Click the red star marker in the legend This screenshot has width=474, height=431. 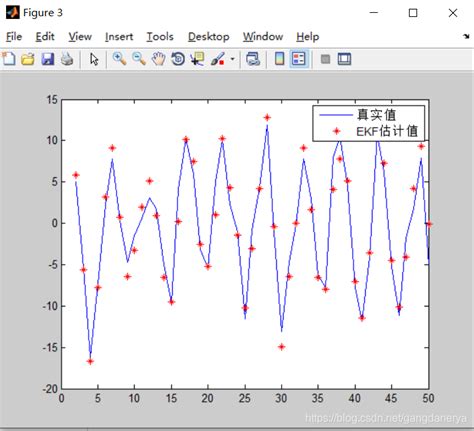tap(336, 131)
